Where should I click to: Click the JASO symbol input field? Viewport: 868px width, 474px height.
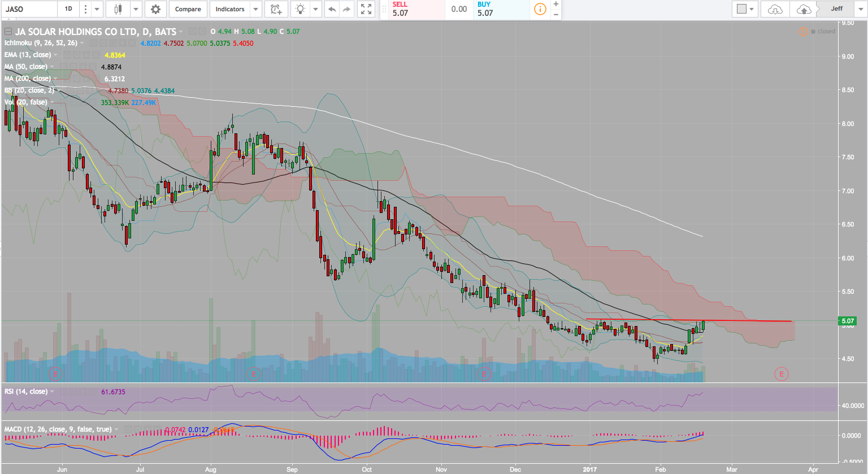(x=28, y=9)
